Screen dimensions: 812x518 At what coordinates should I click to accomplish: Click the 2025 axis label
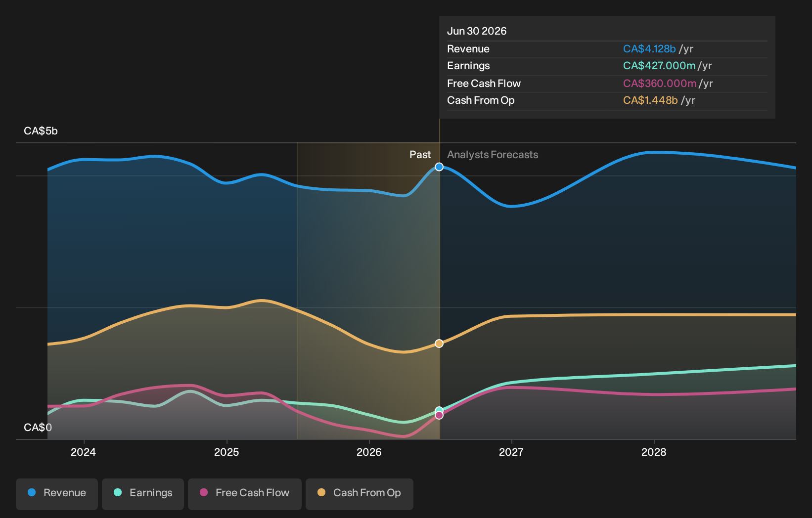pos(226,452)
